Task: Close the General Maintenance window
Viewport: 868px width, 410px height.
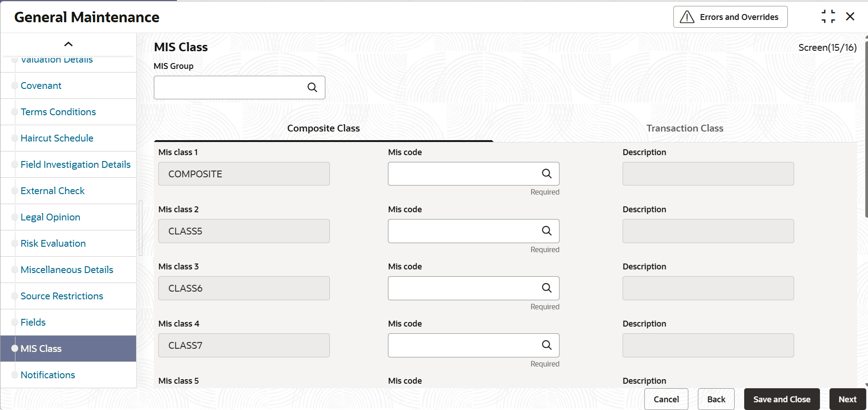Action: point(850,17)
